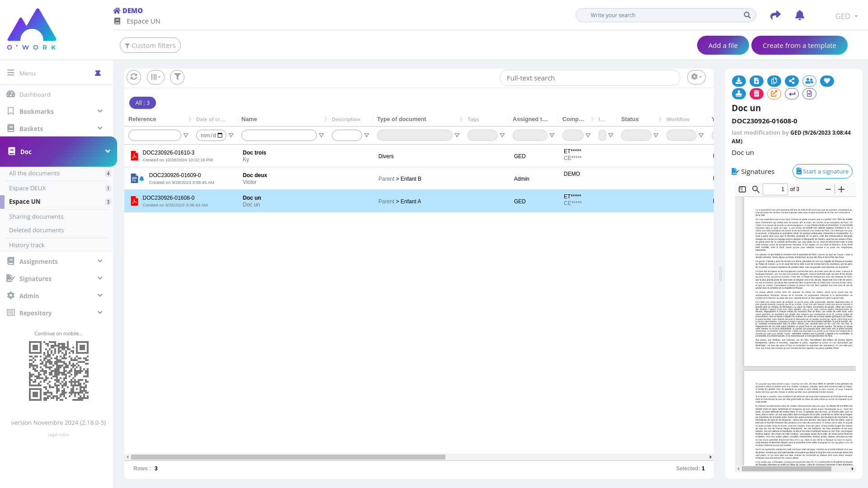
Task: Toggle the menu pin icon
Action: tap(98, 73)
